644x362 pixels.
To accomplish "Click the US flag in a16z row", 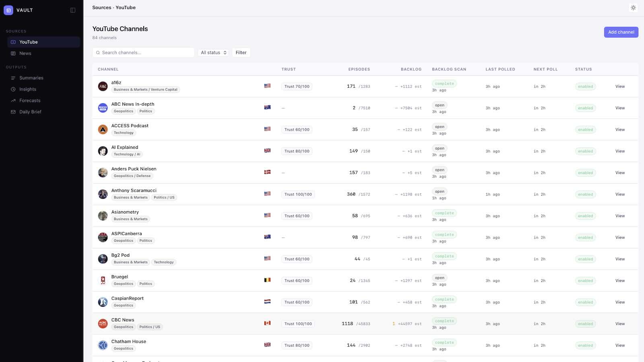I will (267, 86).
